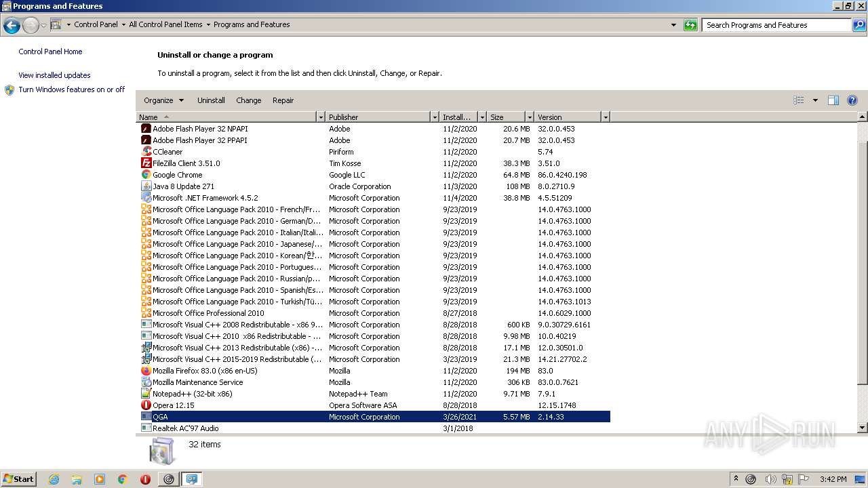Click the volume icon in system tray
868x488 pixels.
click(770, 479)
